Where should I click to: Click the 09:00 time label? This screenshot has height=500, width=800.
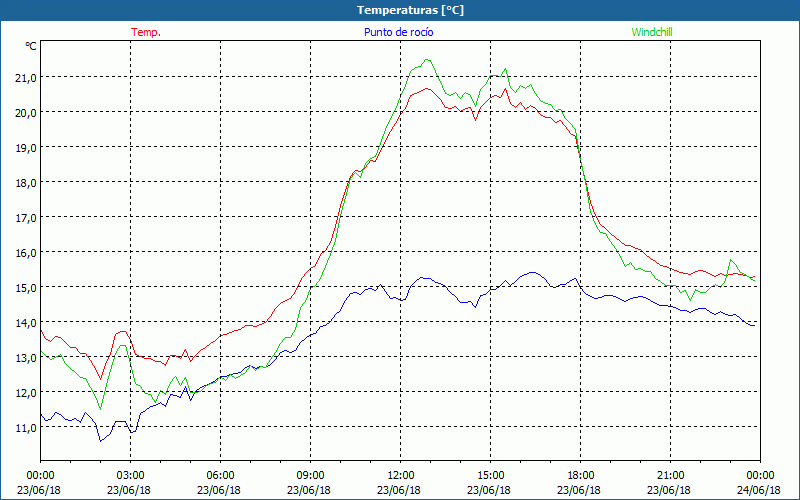click(310, 476)
